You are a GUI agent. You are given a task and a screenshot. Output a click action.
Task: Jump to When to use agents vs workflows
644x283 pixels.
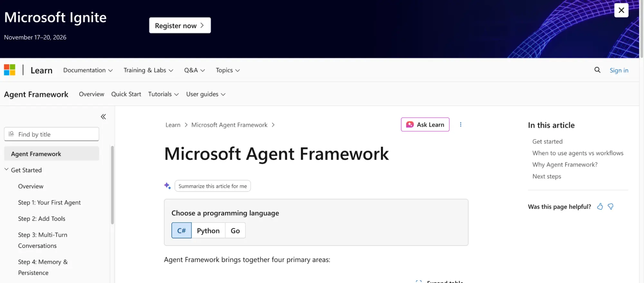[578, 153]
